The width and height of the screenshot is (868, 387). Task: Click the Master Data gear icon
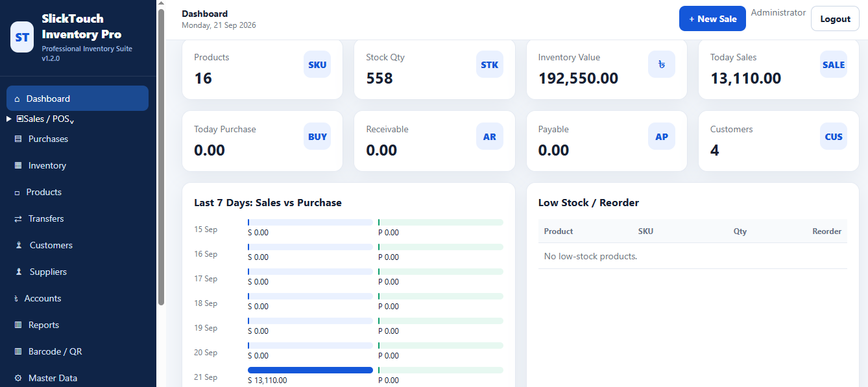pos(18,379)
